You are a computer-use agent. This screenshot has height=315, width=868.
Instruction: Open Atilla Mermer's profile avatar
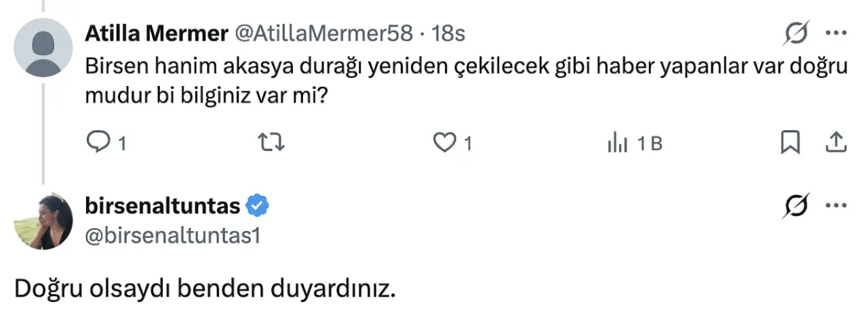pyautogui.click(x=43, y=47)
